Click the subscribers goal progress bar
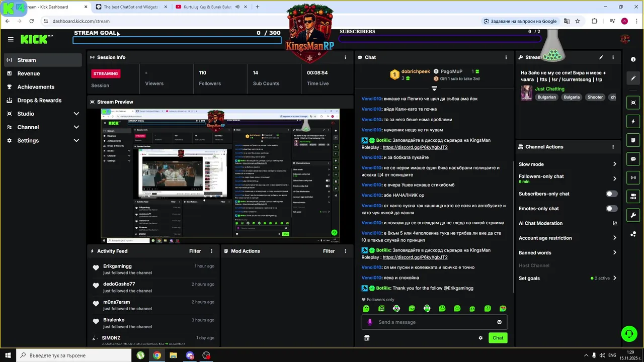Viewport: 644px width, 362px height. point(440,39)
